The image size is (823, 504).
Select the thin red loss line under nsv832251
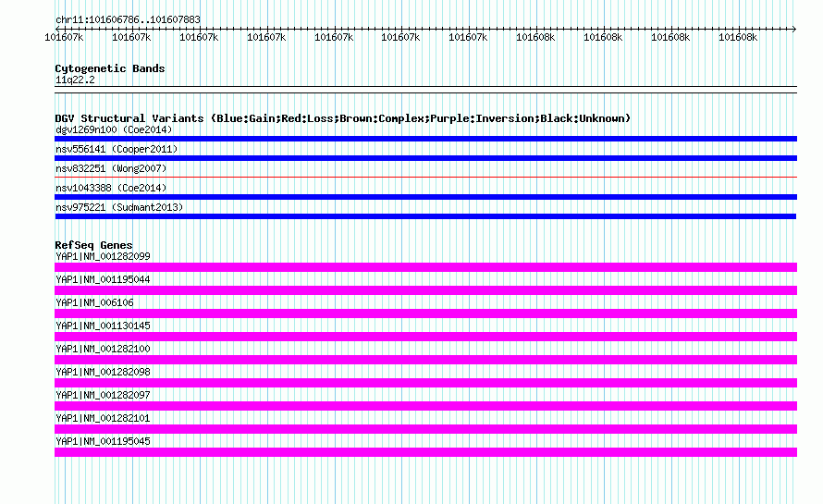click(x=425, y=177)
